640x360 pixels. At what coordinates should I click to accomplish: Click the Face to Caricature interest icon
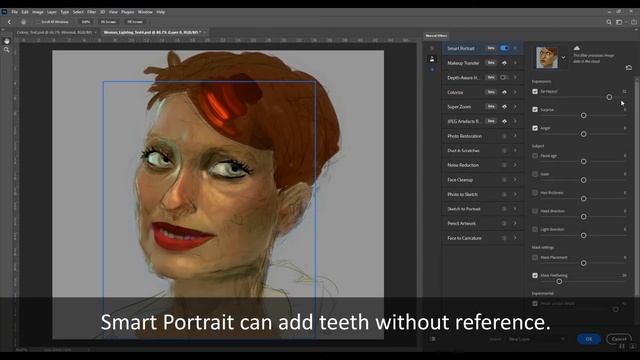504,238
